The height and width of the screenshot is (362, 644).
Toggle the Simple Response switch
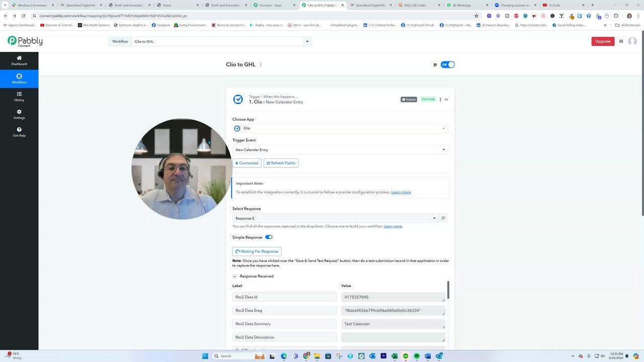click(269, 237)
